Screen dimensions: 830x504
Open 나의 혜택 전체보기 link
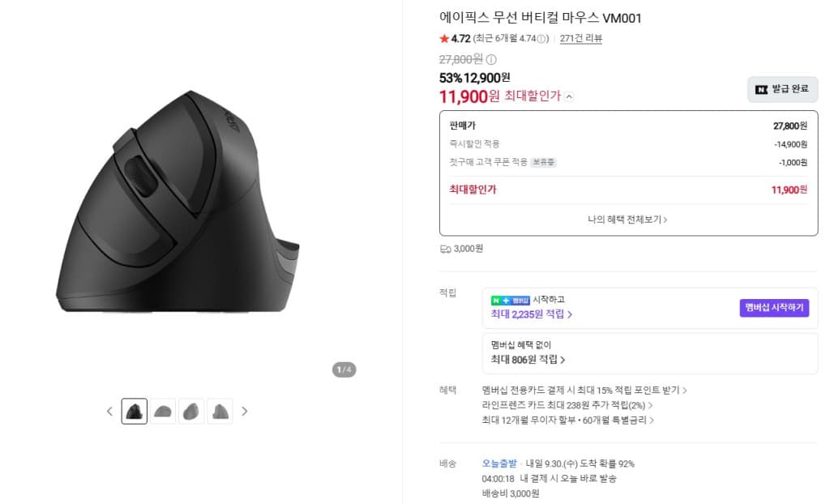(627, 219)
